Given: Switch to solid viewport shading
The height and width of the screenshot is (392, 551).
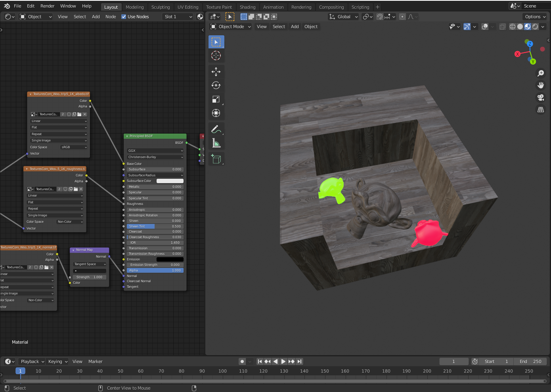Looking at the screenshot, I should coord(520,27).
